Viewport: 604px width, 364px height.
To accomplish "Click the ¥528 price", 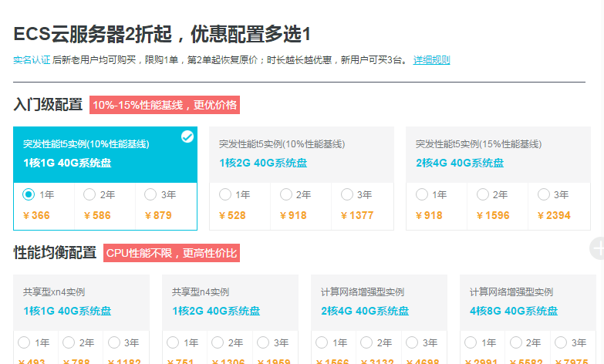I will 232,215.
